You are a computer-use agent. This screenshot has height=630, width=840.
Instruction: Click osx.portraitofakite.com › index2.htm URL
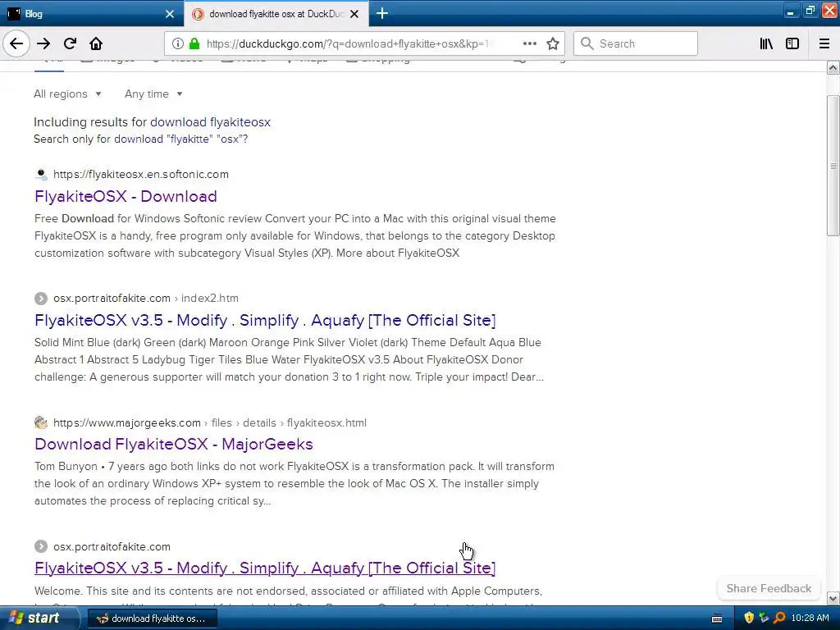click(x=146, y=298)
